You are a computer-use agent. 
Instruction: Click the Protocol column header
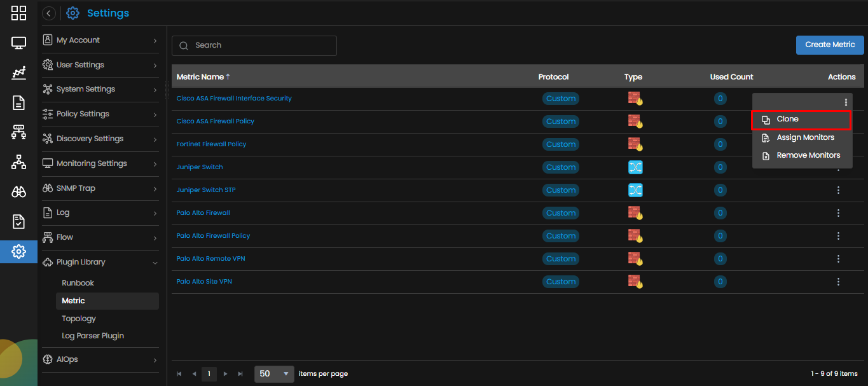(x=553, y=77)
